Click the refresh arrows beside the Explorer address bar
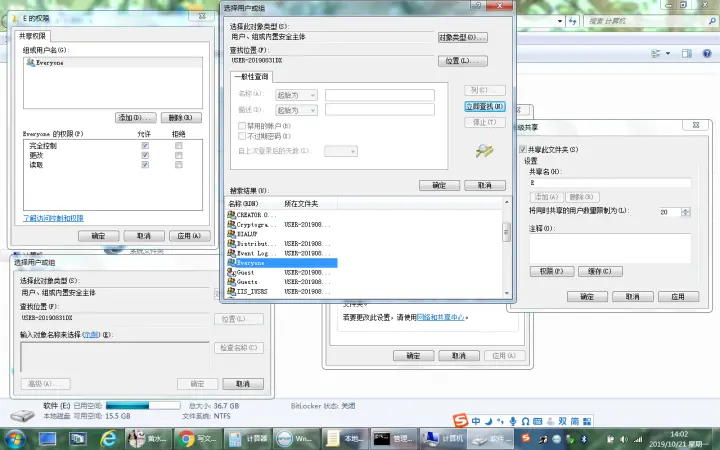Viewport: 720px width, 450px height. coord(572,21)
